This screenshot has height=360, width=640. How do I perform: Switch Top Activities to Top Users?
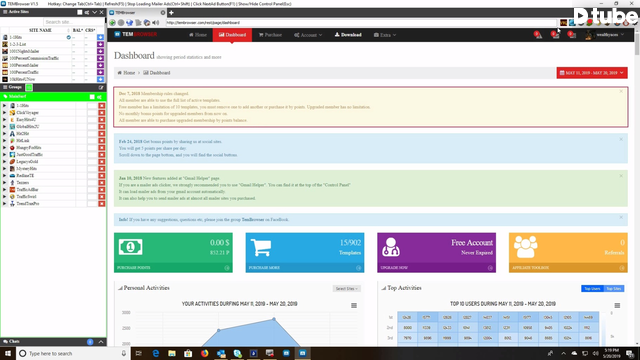tap(592, 289)
